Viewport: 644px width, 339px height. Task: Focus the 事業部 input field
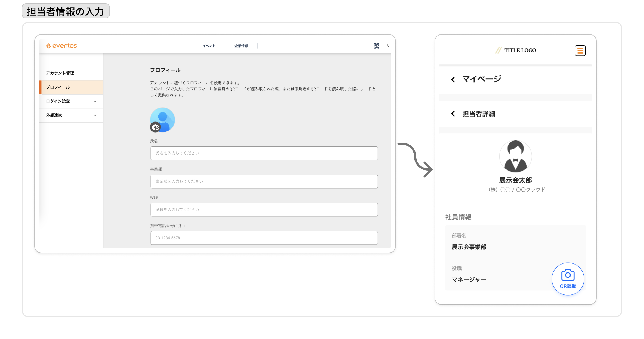(264, 181)
